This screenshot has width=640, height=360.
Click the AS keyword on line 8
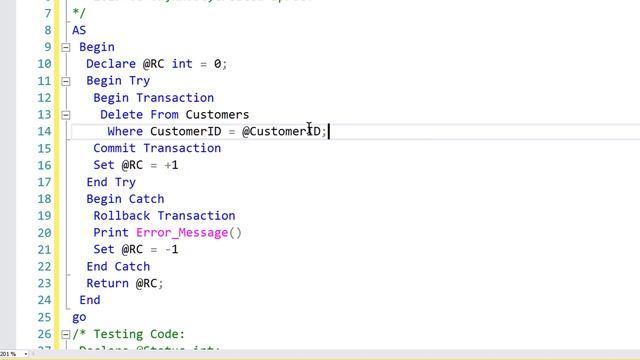click(x=79, y=30)
